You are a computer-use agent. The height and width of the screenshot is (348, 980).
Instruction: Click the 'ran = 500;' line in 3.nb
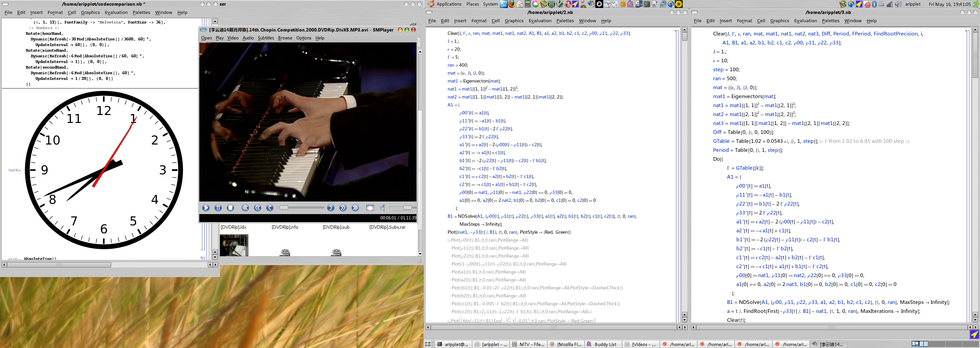point(725,79)
